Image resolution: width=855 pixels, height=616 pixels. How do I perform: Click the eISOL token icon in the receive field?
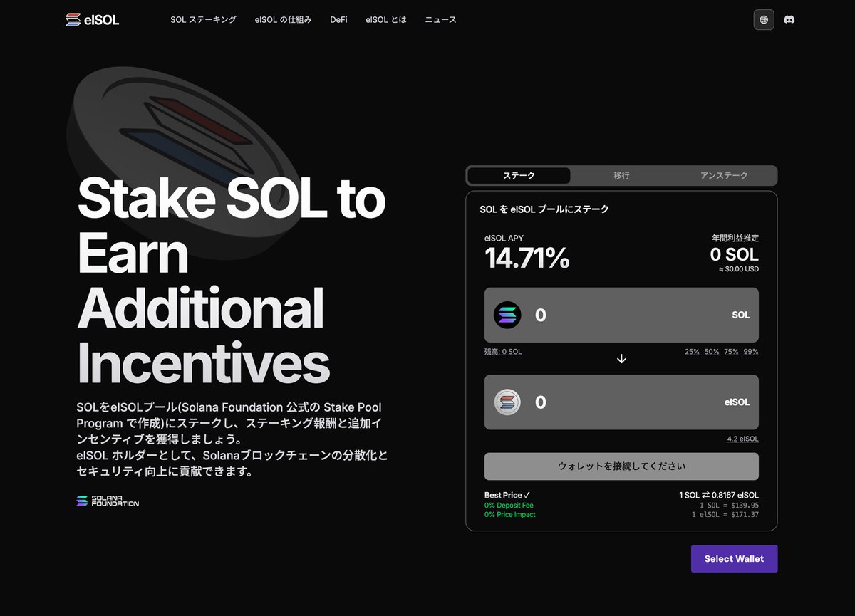click(507, 402)
